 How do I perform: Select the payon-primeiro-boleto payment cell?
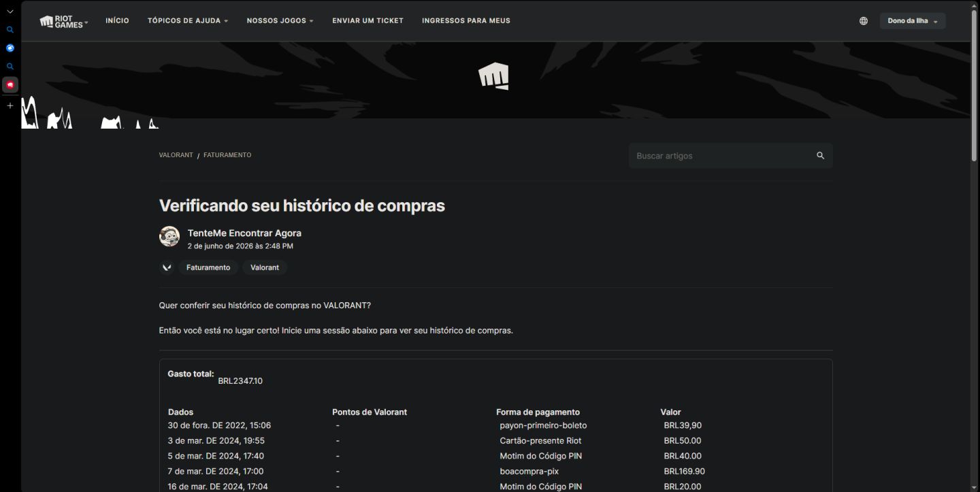point(543,425)
